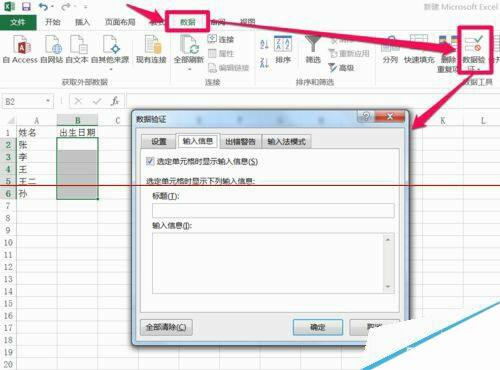Switch to the 数据 ribbon tab
Image resolution: width=500 pixels, height=370 pixels.
tap(188, 22)
